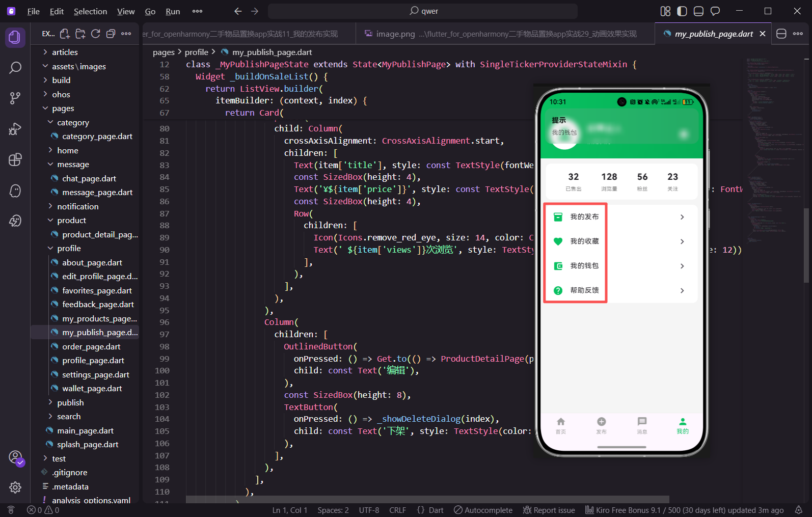Collapse all folders in explorer
This screenshot has width=812, height=517.
pos(111,34)
